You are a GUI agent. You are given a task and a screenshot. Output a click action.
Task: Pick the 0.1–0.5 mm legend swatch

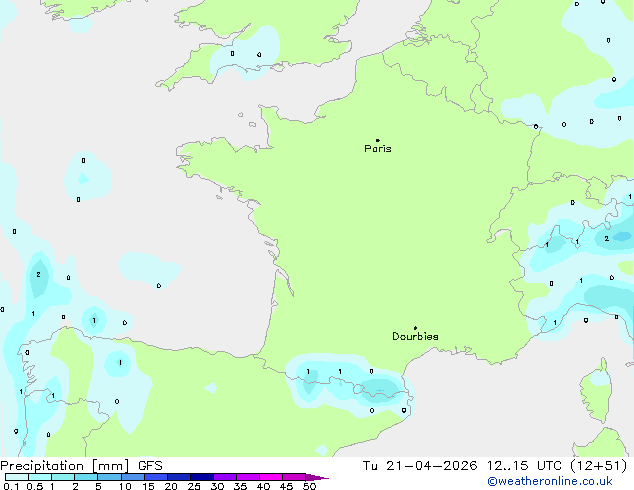[x=17, y=477]
